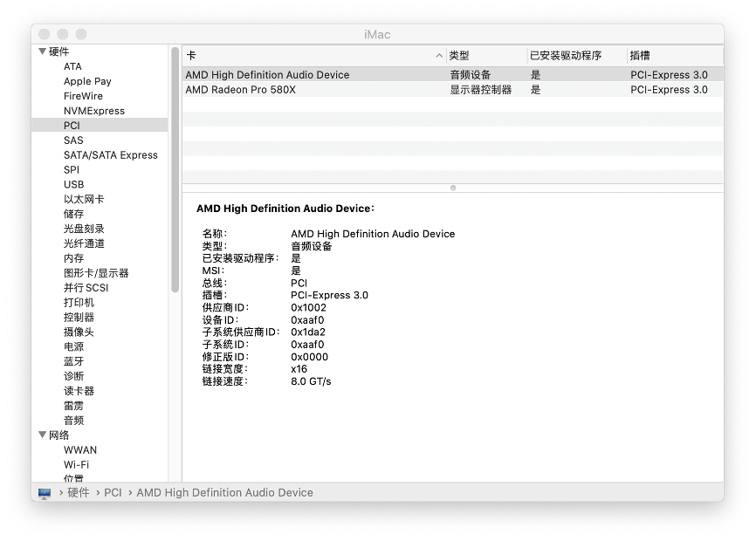Click PCI in the bottom path bar
Viewport: 756px width, 541px height.
[x=113, y=493]
